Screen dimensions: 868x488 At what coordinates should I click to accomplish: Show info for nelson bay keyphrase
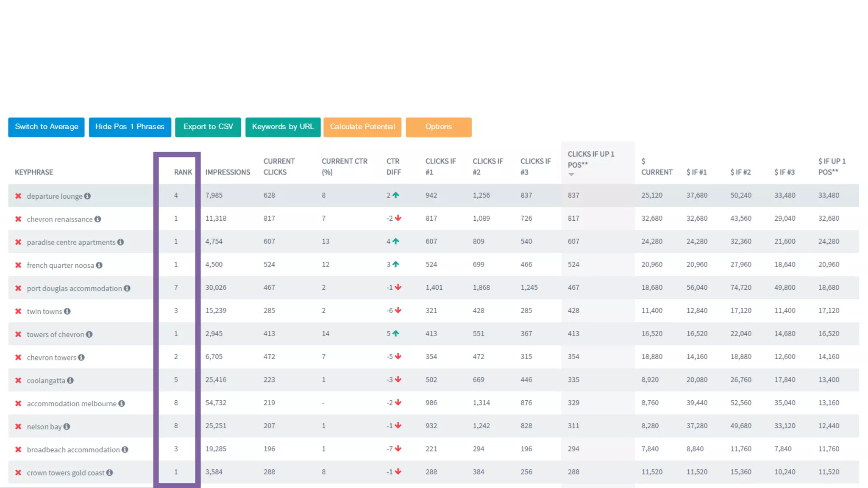pos(67,427)
